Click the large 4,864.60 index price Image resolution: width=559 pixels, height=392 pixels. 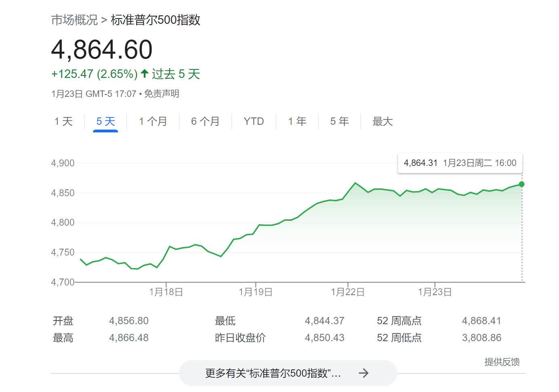coord(102,50)
